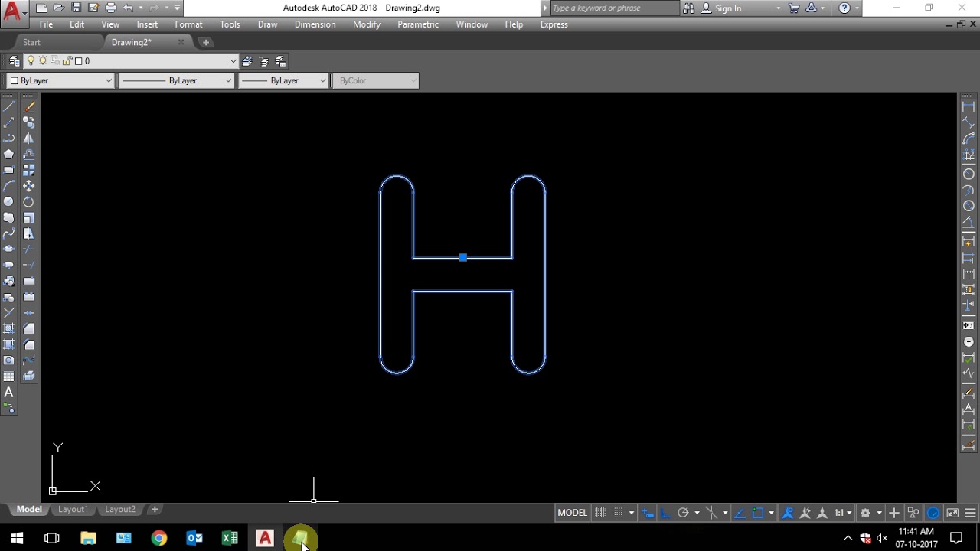Select the Chamfer tool
Viewport: 980px width, 551px height.
click(x=28, y=328)
